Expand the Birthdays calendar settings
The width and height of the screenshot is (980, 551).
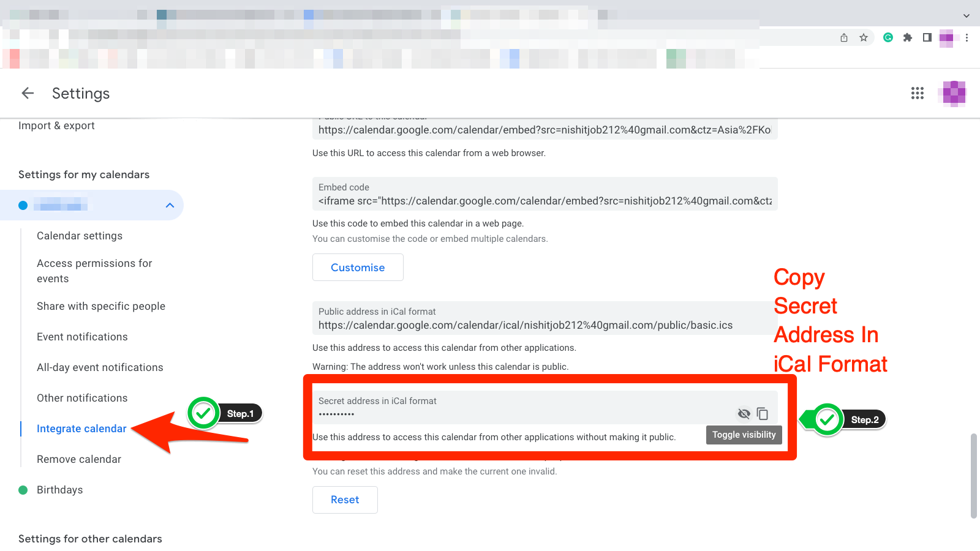59,489
